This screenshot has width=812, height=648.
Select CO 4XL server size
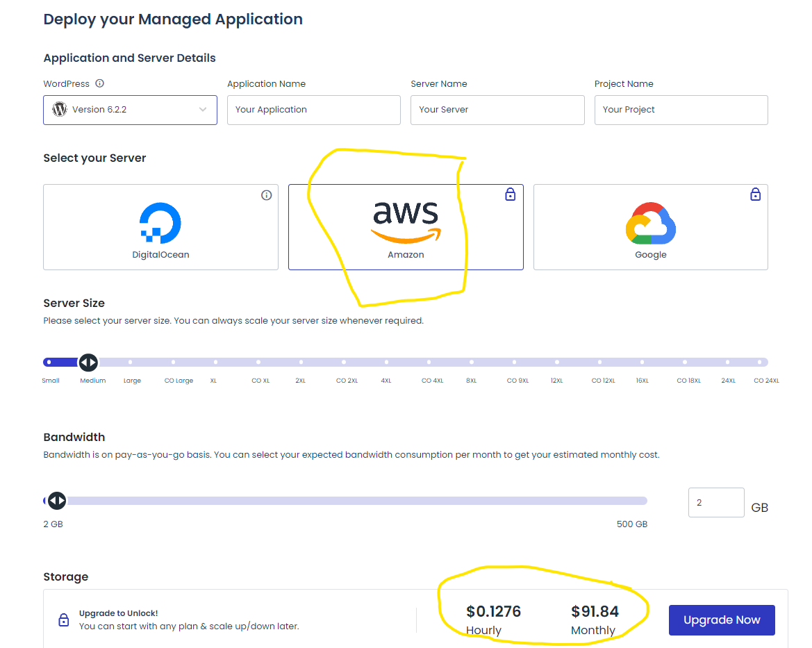click(429, 362)
